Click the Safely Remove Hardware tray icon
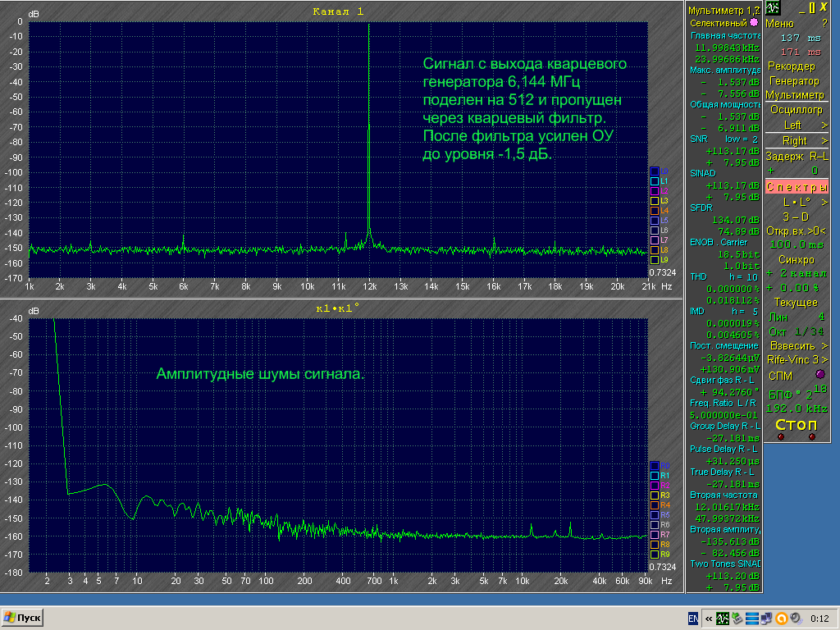 pyautogui.click(x=737, y=619)
